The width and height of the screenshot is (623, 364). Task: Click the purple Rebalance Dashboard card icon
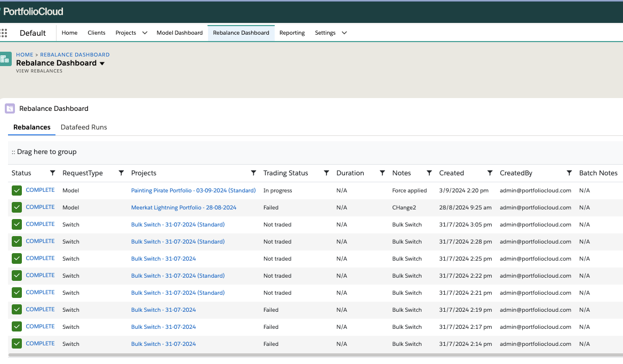point(10,108)
